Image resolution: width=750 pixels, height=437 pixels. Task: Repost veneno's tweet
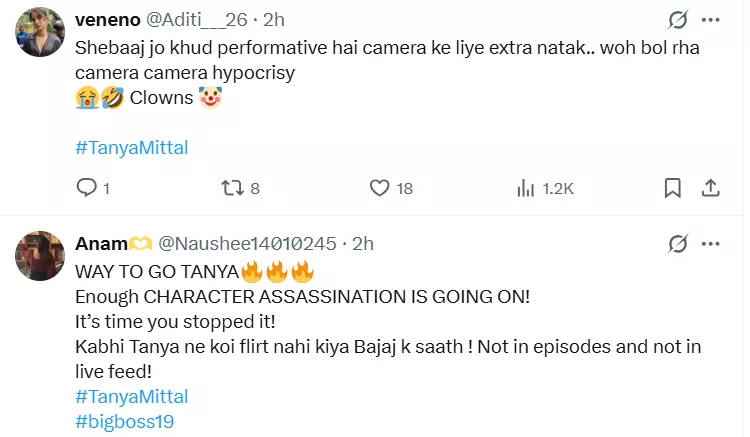(232, 188)
